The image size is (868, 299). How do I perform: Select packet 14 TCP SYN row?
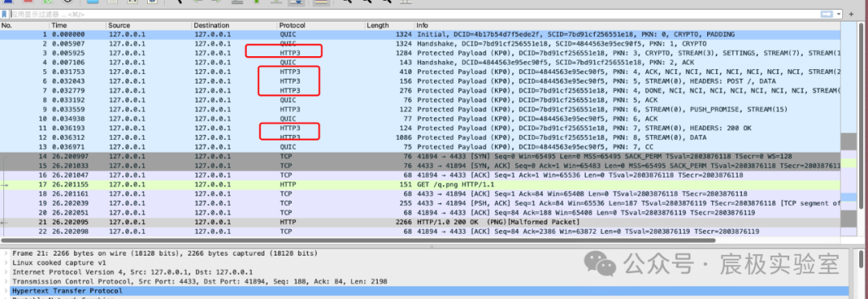(x=420, y=157)
